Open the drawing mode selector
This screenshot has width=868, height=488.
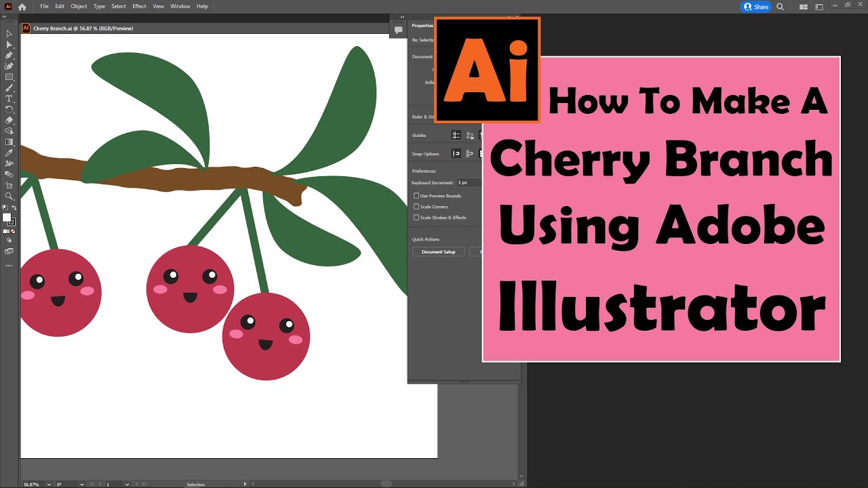click(9, 240)
